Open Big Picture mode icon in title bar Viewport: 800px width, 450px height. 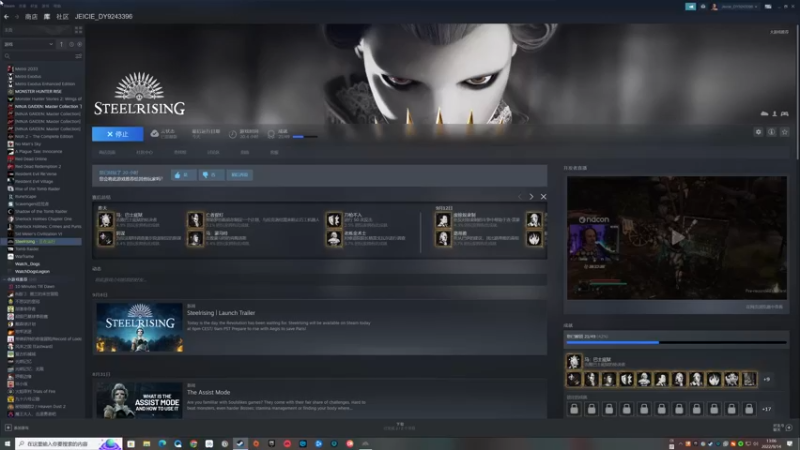click(768, 7)
